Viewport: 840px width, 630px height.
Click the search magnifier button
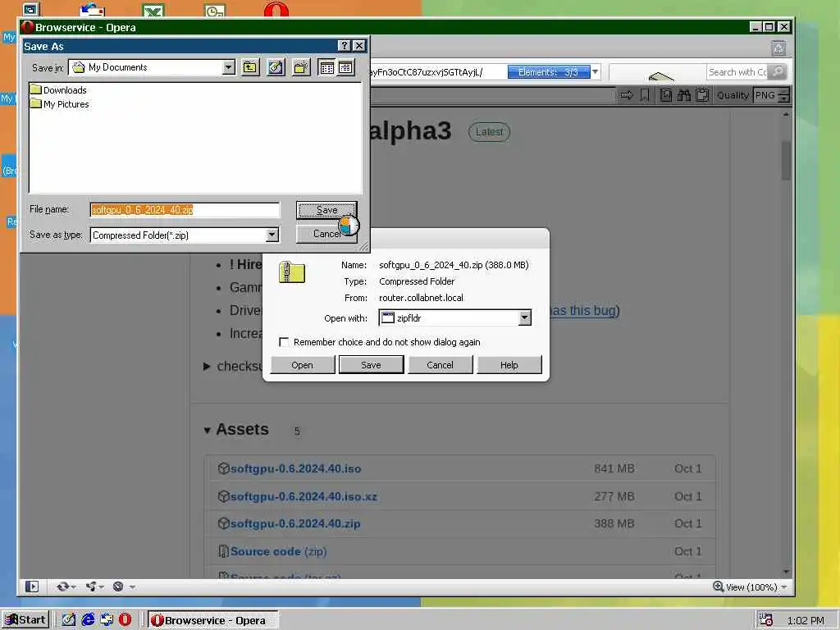coord(778,72)
